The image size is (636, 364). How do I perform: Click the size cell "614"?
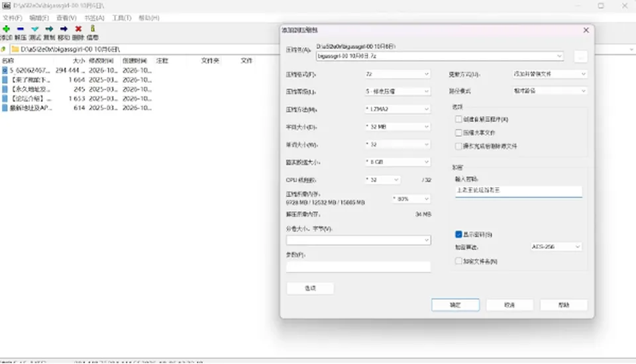tap(79, 108)
